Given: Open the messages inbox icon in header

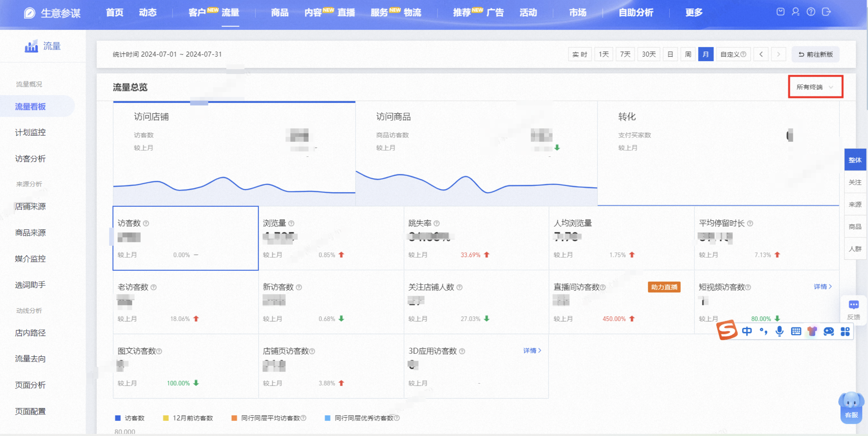Looking at the screenshot, I should point(780,12).
